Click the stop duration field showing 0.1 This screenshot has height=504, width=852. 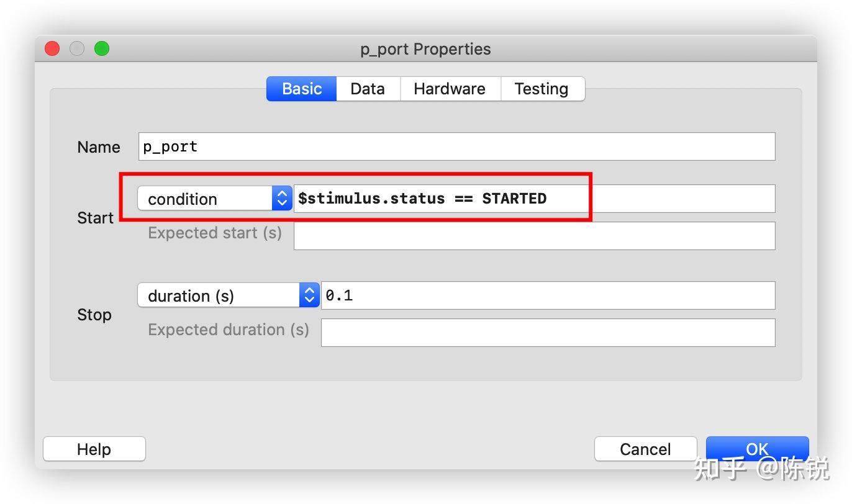click(x=548, y=295)
